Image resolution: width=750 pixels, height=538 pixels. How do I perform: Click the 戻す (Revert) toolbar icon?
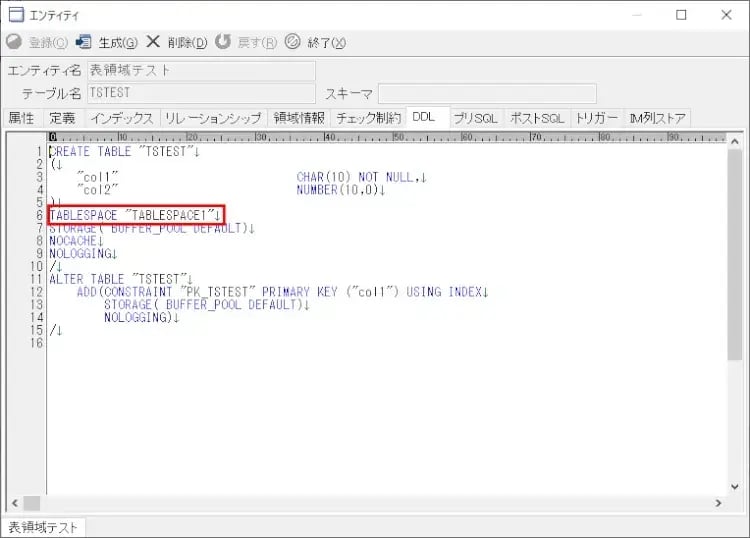point(223,42)
